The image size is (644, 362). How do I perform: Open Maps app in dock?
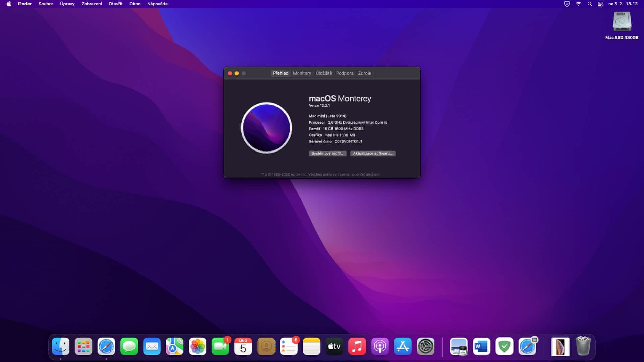(x=175, y=346)
